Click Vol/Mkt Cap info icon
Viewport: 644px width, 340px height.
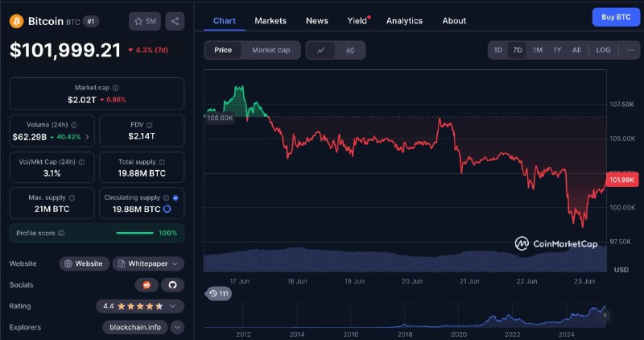coord(82,163)
